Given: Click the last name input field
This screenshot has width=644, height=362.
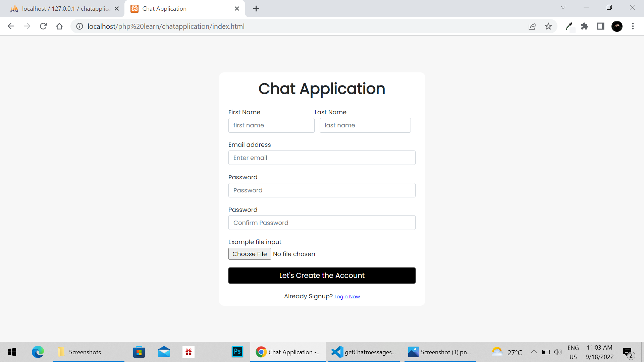Looking at the screenshot, I should tap(365, 125).
